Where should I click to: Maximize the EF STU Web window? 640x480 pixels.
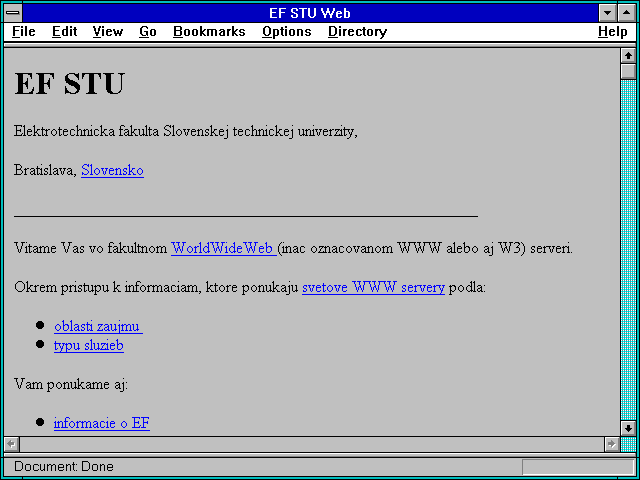coord(627,13)
